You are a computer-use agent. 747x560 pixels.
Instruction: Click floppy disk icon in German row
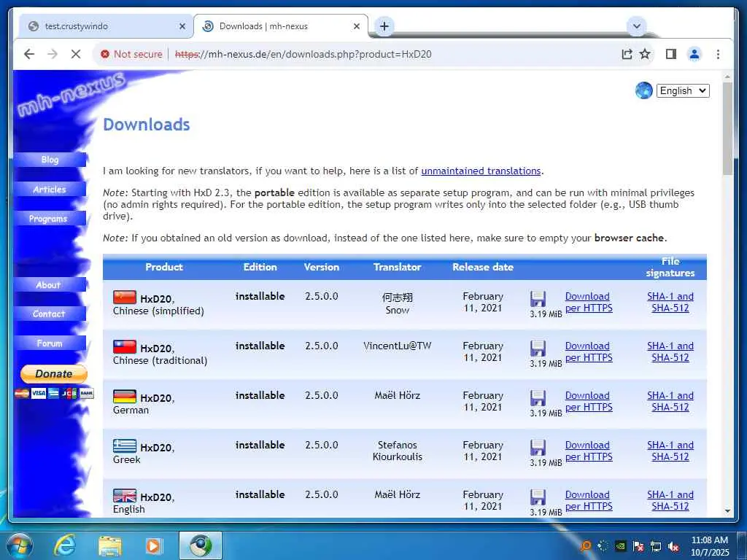click(x=538, y=398)
